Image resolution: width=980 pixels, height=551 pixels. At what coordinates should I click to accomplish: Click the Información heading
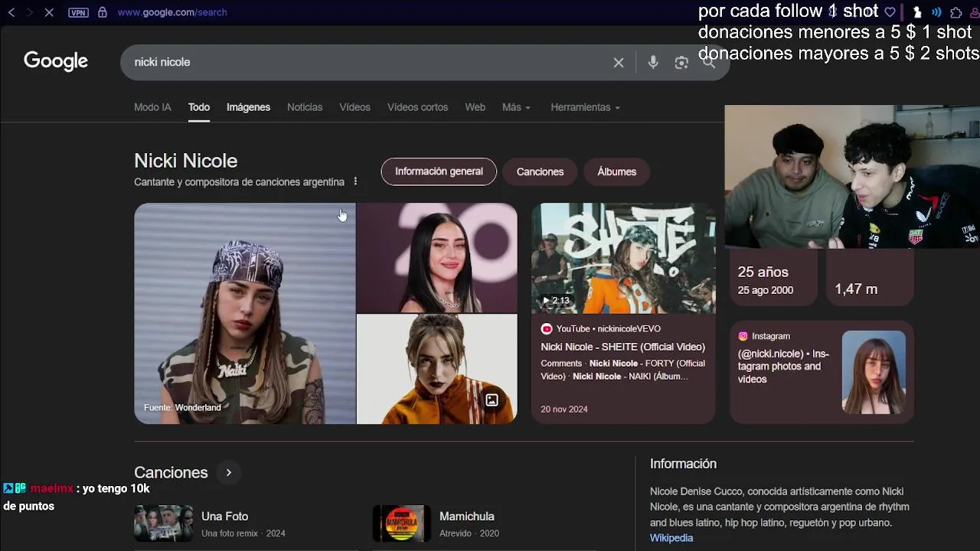coord(683,464)
